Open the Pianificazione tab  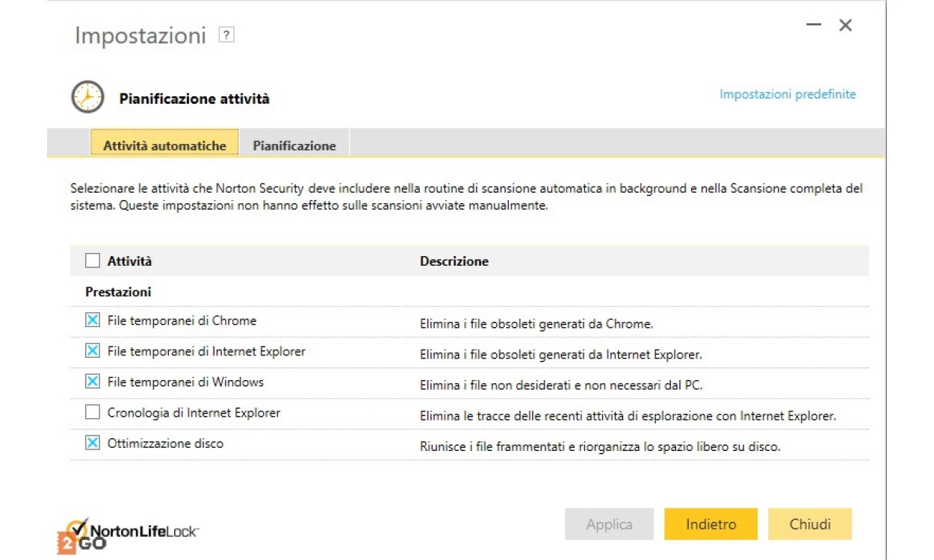click(x=294, y=146)
